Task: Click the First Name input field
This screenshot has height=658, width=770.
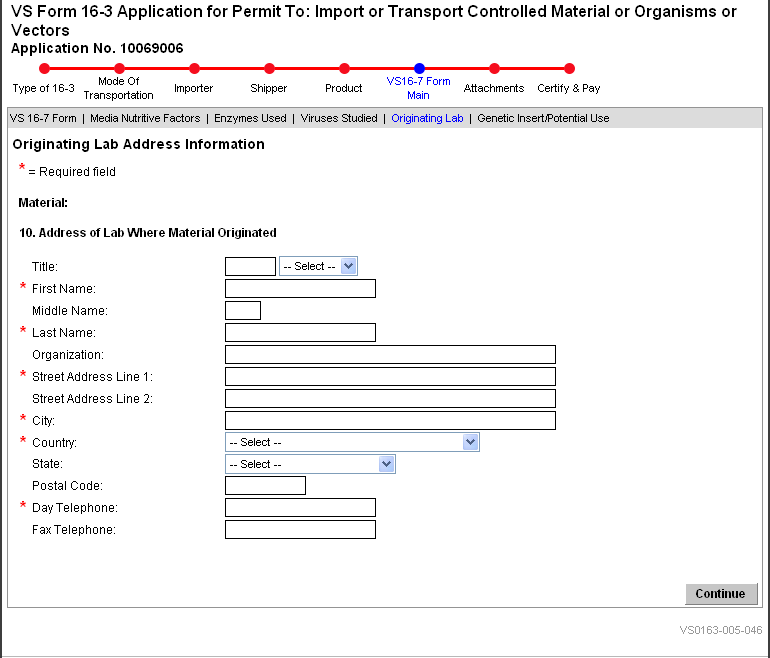Action: pyautogui.click(x=300, y=289)
